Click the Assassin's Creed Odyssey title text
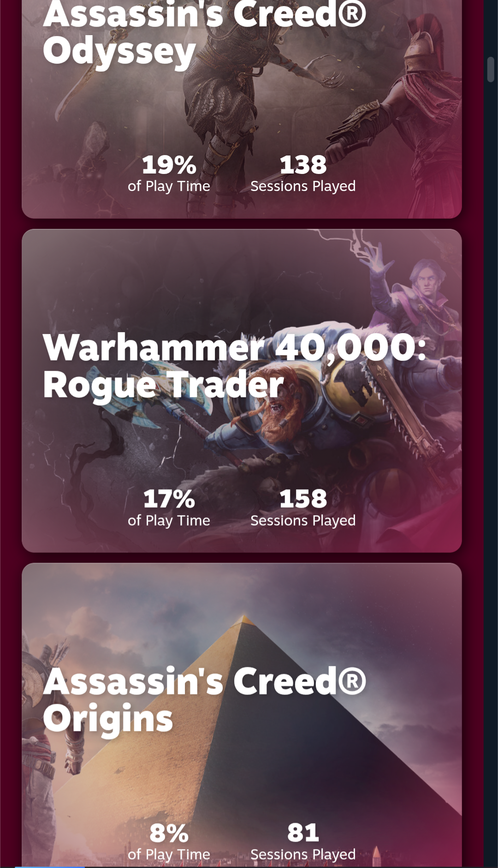The height and width of the screenshot is (868, 498). [x=204, y=33]
